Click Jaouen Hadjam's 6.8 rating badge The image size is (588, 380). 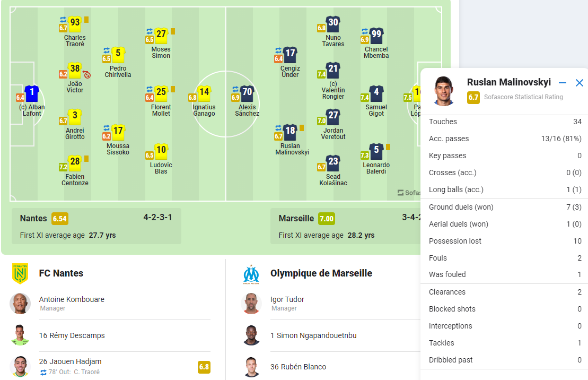coord(204,367)
